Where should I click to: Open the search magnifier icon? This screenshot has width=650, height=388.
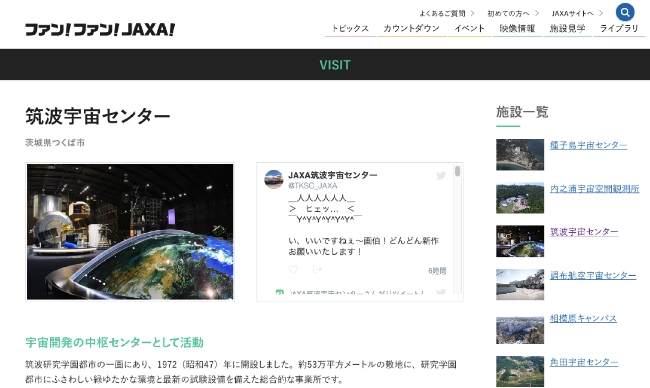[625, 12]
